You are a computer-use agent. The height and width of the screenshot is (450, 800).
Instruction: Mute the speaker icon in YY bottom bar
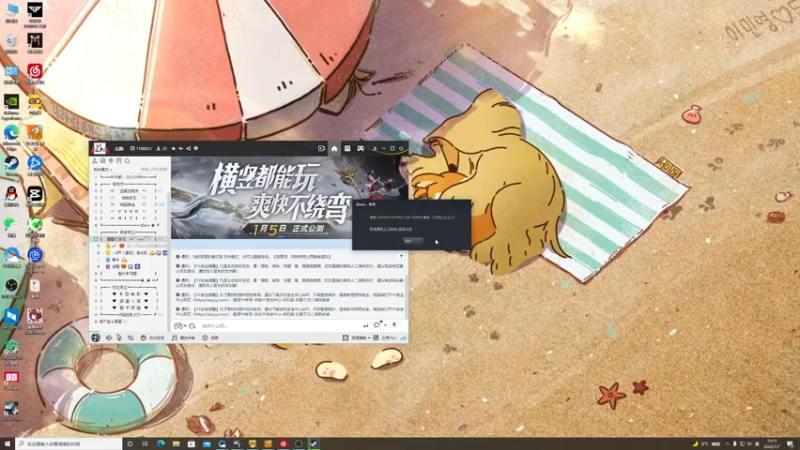click(109, 338)
